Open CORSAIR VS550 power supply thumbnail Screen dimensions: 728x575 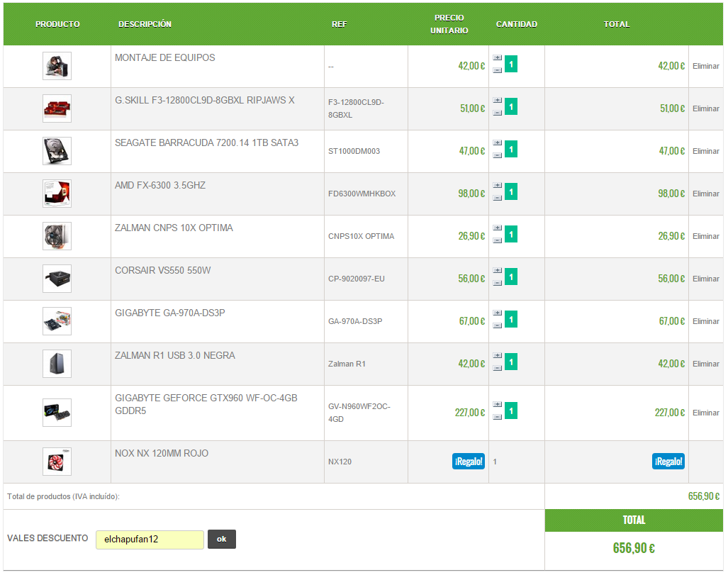pos(57,279)
